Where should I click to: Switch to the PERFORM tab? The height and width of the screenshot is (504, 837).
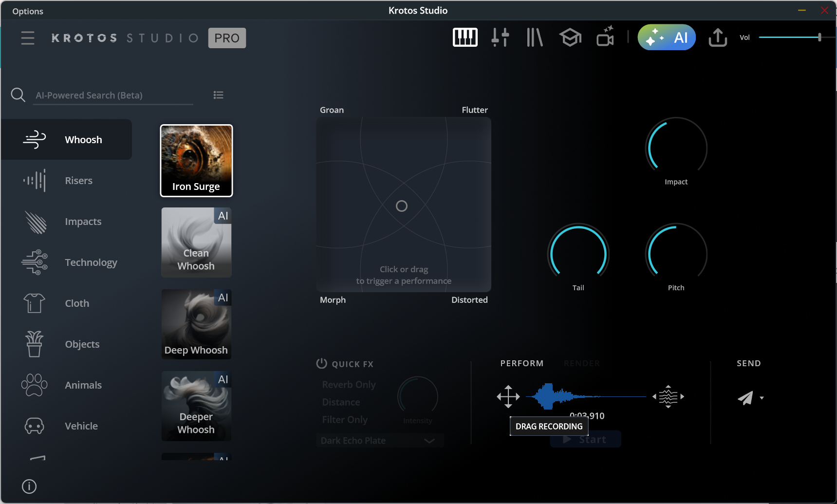click(522, 363)
